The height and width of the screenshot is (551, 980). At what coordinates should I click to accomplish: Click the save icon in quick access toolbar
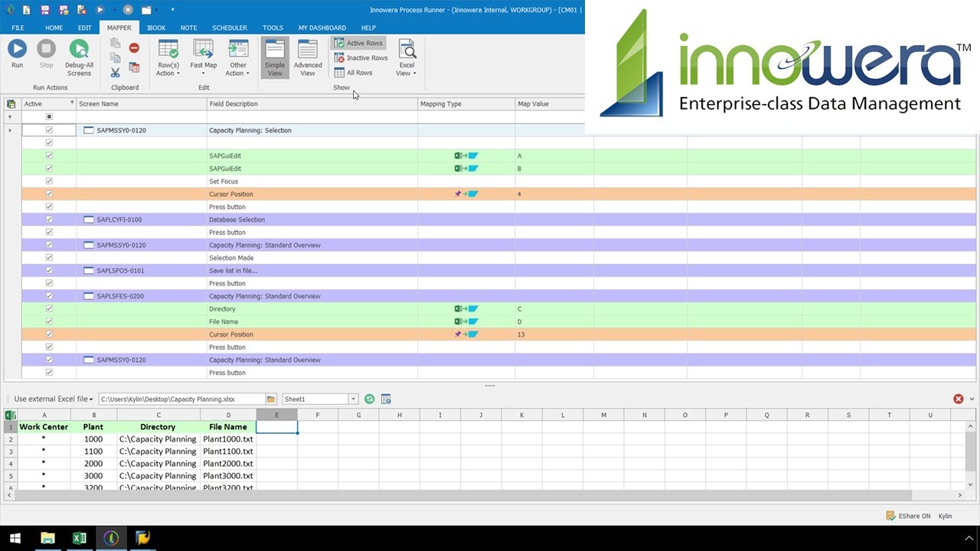45,10
